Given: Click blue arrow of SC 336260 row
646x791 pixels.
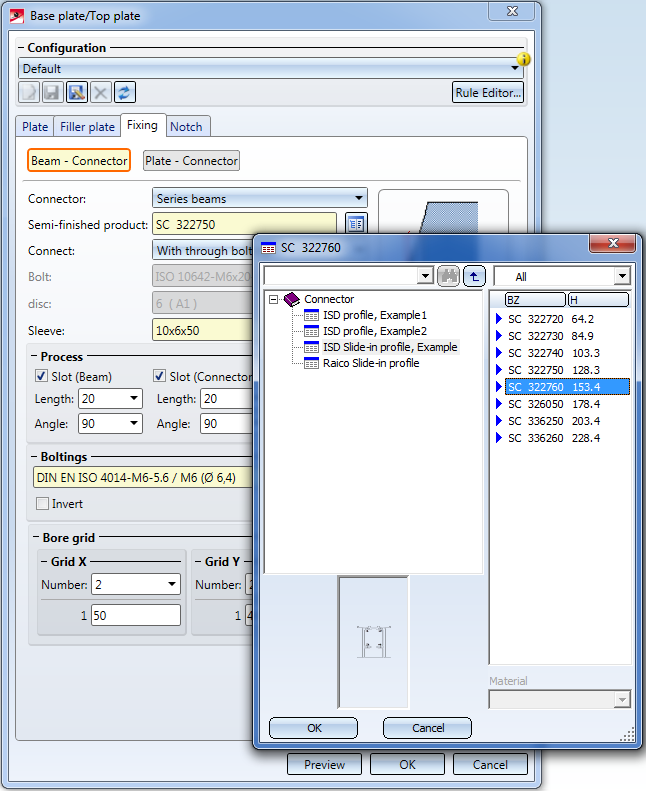Looking at the screenshot, I should (x=499, y=438).
